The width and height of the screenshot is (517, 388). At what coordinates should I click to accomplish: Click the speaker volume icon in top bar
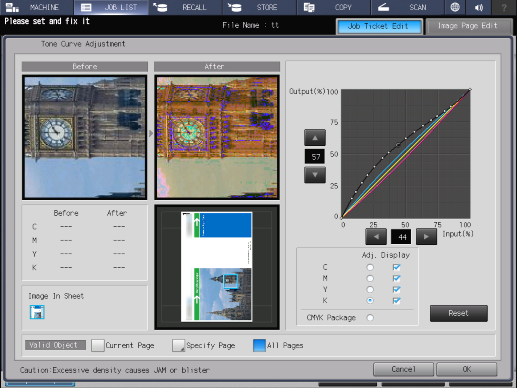pos(479,7)
